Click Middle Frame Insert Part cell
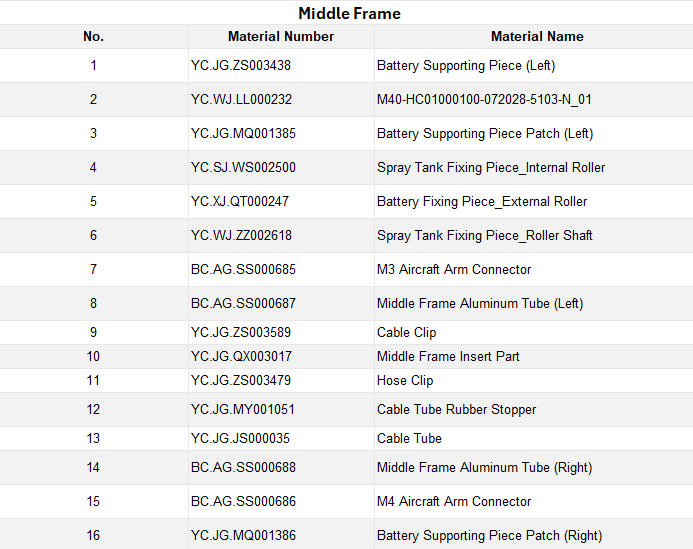 click(x=533, y=356)
